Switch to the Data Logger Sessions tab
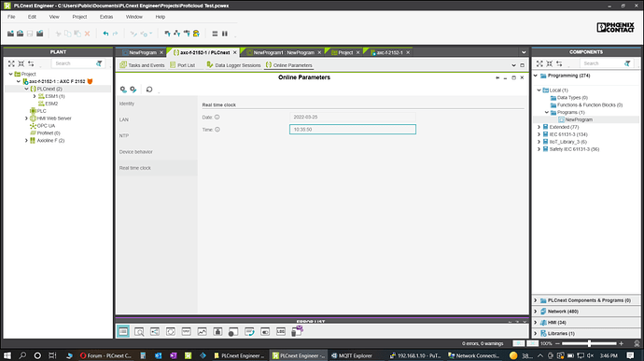Image resolution: width=644 pixels, height=361 pixels. coord(233,65)
